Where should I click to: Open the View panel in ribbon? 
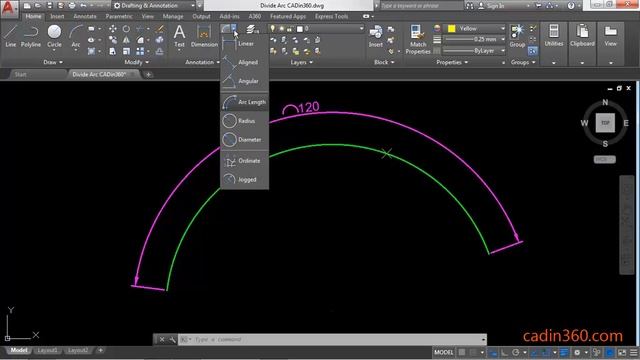pyautogui.click(x=611, y=44)
